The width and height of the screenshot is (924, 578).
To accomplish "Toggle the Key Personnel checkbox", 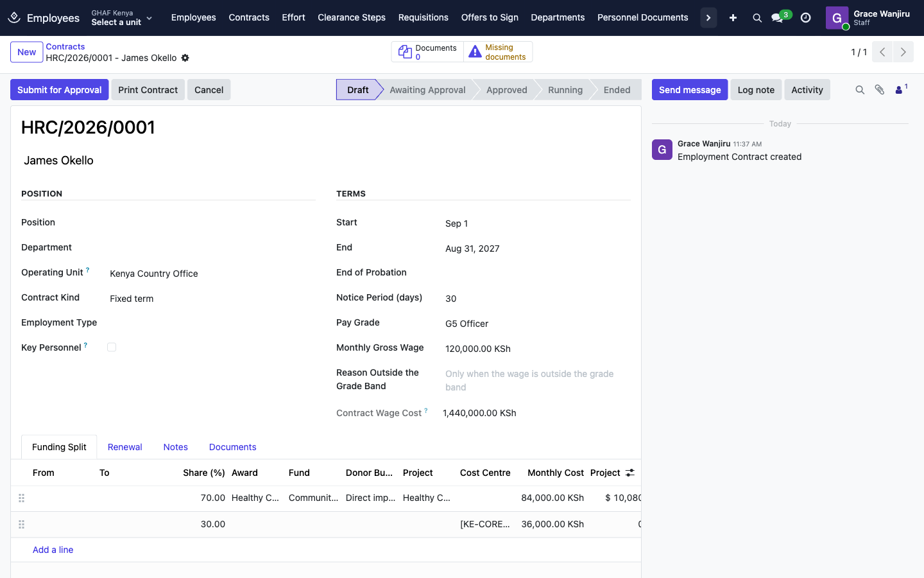I will (x=112, y=347).
